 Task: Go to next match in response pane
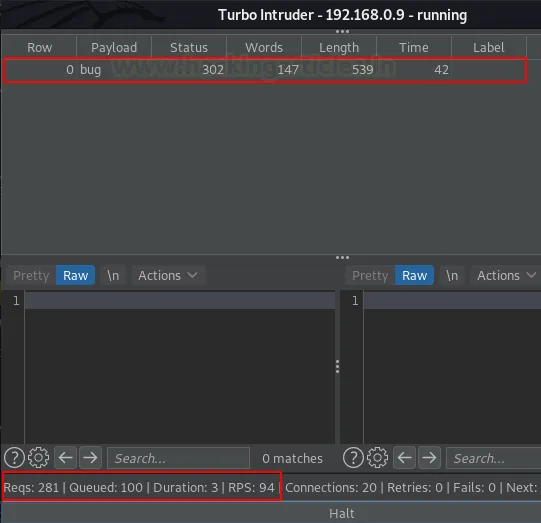(430, 458)
